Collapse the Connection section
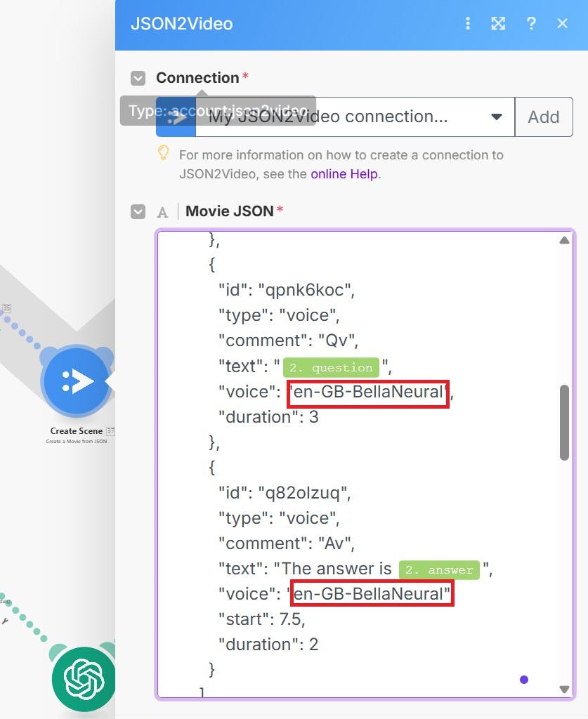Image resolution: width=588 pixels, height=719 pixels. [138, 78]
